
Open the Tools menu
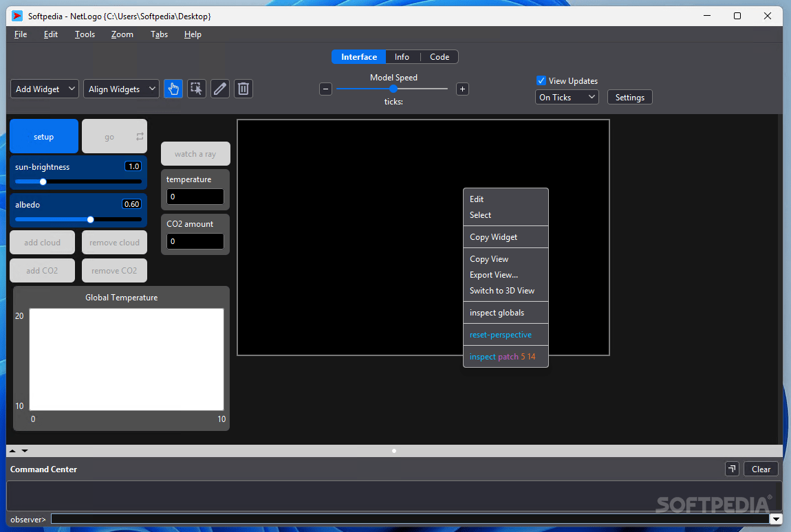pyautogui.click(x=85, y=34)
